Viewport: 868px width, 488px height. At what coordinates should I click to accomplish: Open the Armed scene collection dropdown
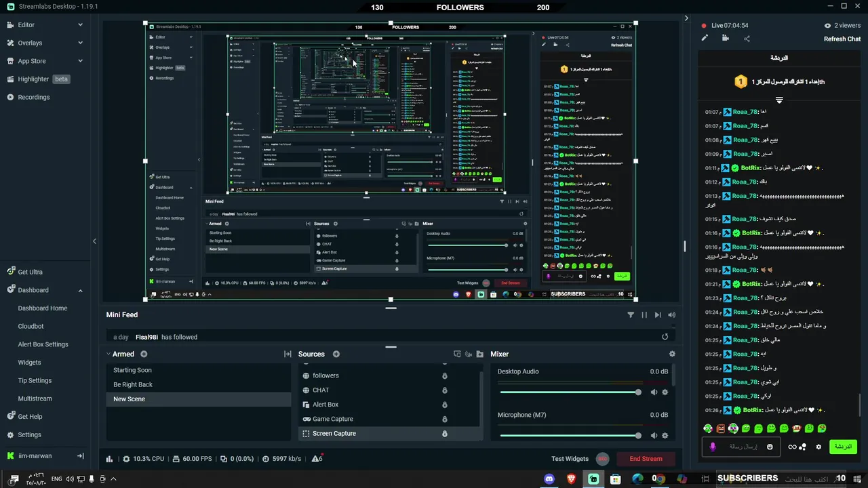[x=121, y=354]
